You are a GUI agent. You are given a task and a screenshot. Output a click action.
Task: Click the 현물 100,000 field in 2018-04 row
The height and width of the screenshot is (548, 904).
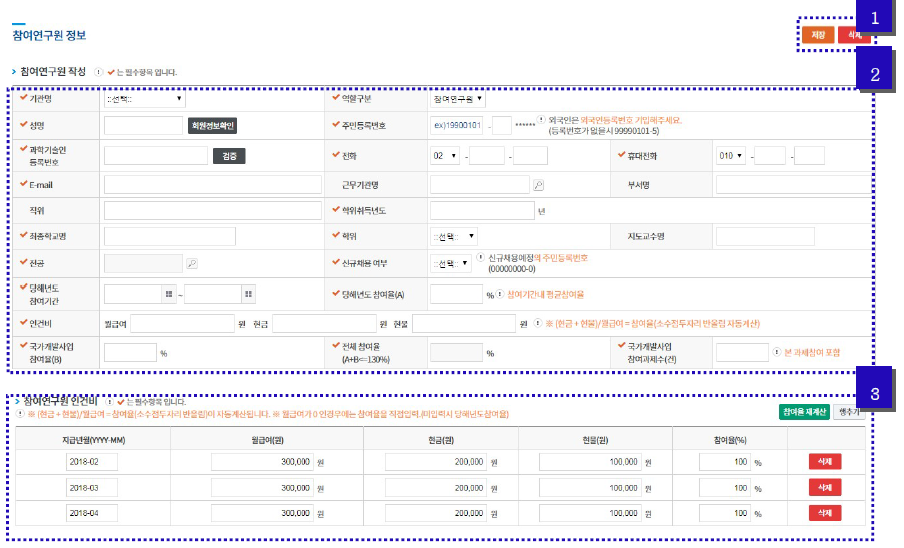(590, 513)
